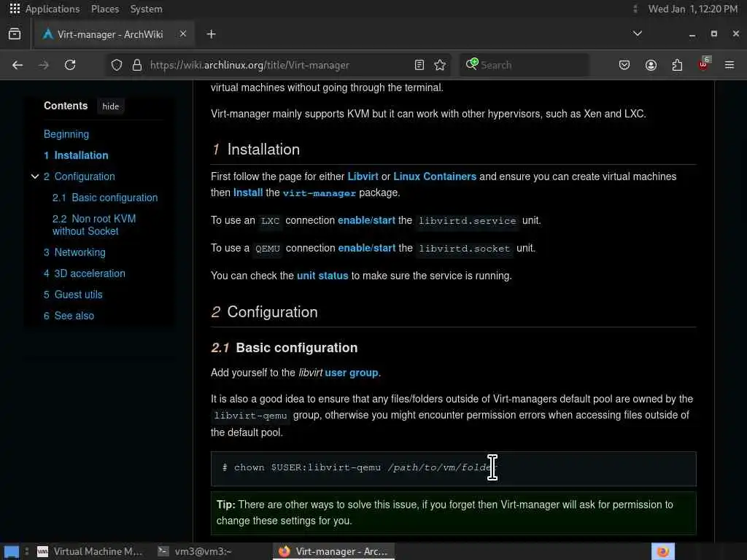Image resolution: width=747 pixels, height=560 pixels.
Task: Toggle reader view icon in address bar
Action: tap(419, 65)
